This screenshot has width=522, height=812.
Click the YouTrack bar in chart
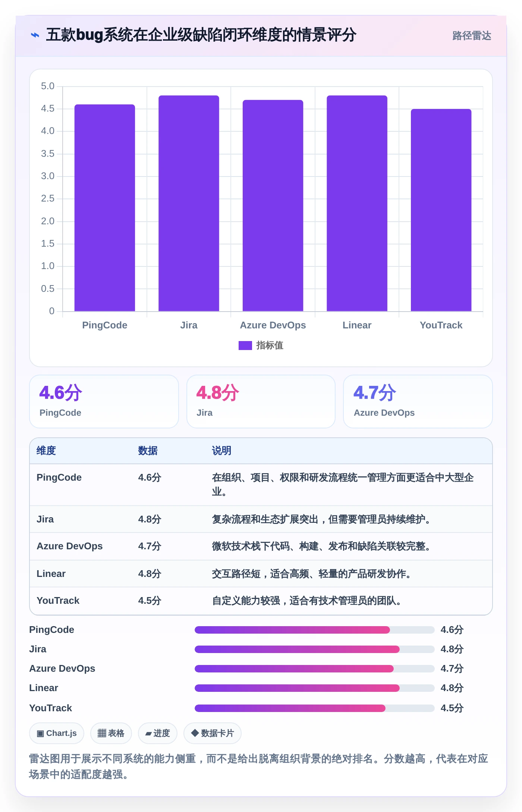click(441, 210)
